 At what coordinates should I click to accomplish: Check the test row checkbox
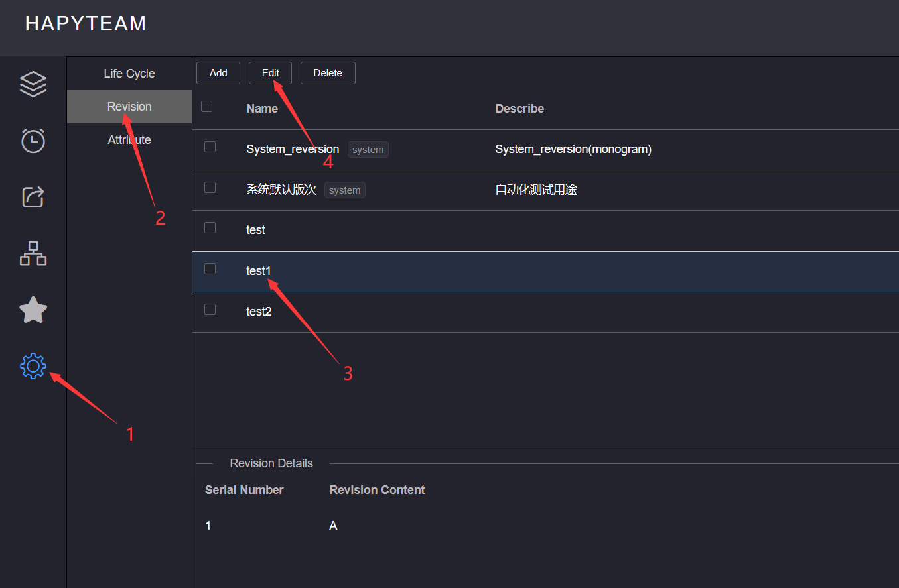coord(210,228)
